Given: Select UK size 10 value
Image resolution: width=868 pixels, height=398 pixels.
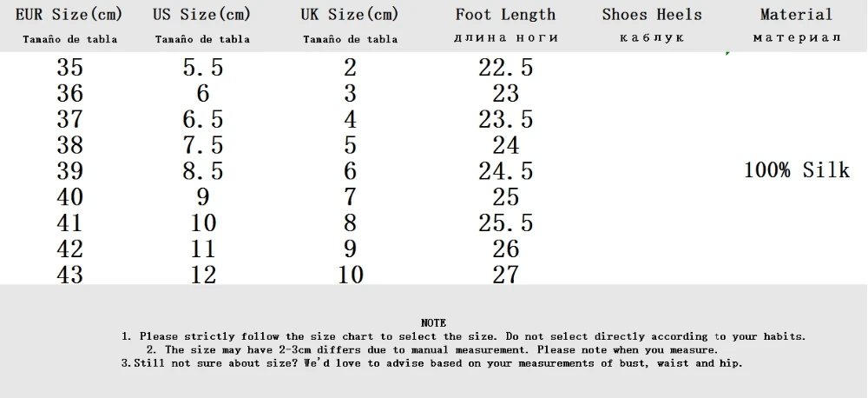Looking at the screenshot, I should (x=350, y=275).
